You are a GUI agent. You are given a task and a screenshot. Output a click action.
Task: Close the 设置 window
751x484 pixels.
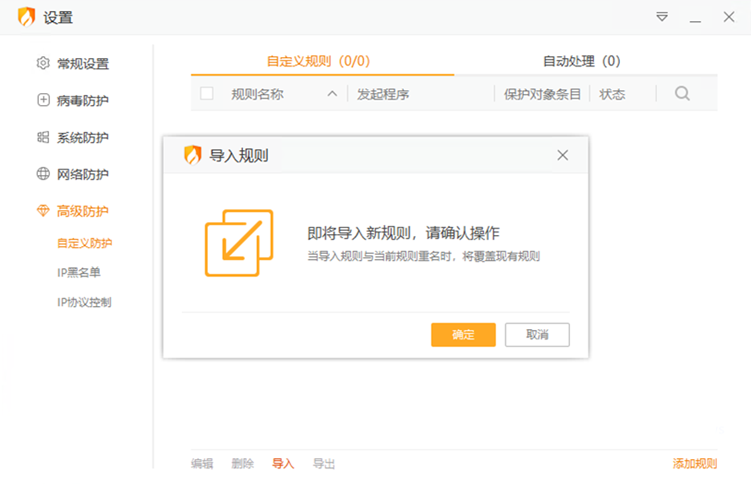click(x=729, y=17)
